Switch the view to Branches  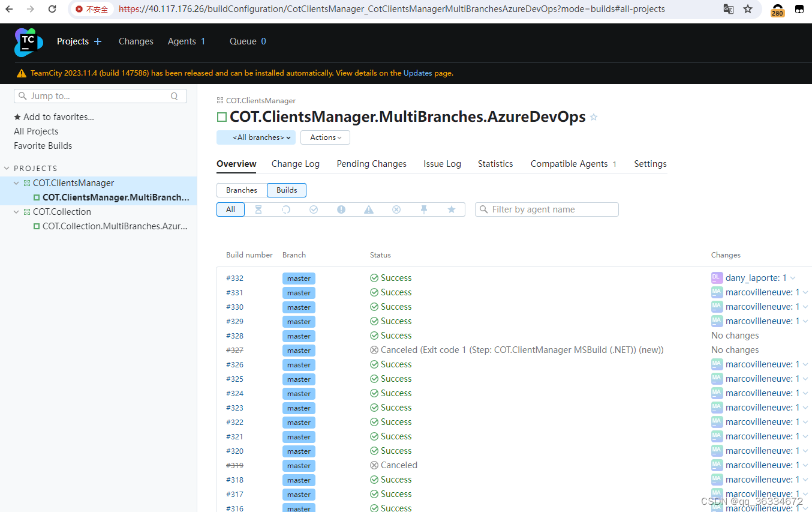(x=242, y=190)
